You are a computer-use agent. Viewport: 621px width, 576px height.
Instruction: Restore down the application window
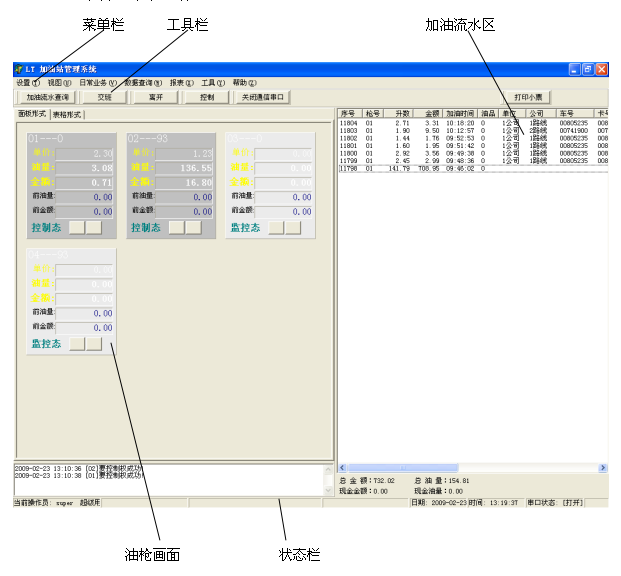click(x=588, y=69)
